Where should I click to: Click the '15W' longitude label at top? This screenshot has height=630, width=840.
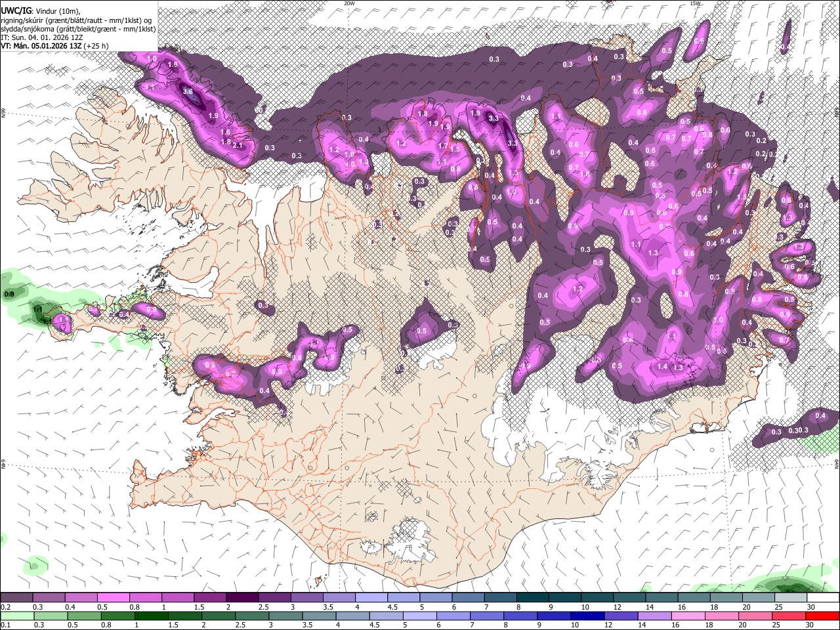tap(695, 3)
